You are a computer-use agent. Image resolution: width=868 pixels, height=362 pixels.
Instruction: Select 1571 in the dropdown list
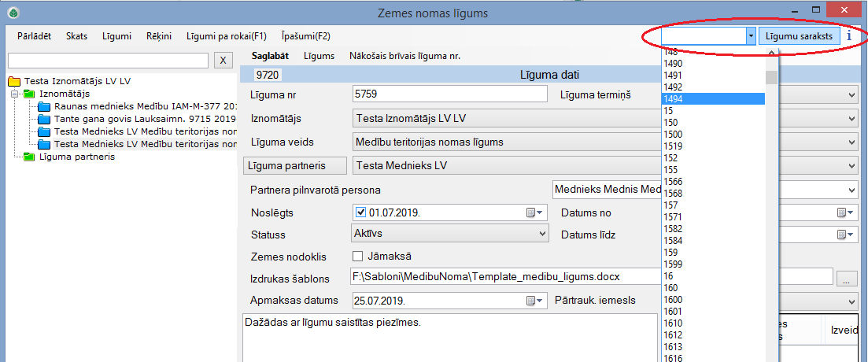714,217
